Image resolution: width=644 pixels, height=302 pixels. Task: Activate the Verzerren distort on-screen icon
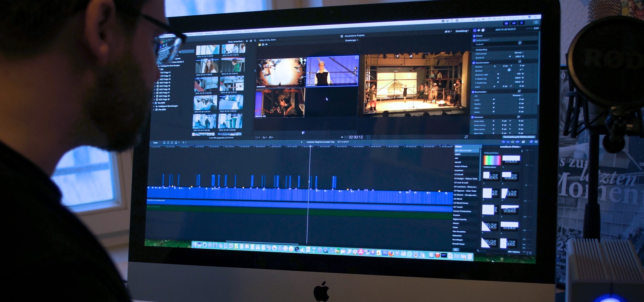pos(519,117)
